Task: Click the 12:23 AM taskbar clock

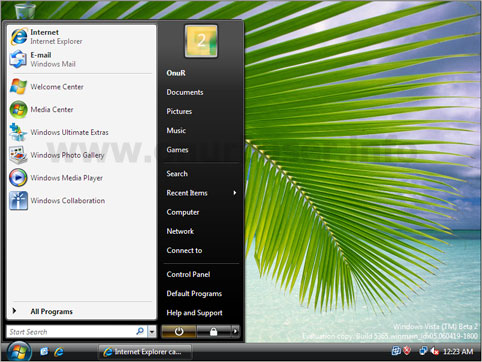Action: (x=458, y=351)
